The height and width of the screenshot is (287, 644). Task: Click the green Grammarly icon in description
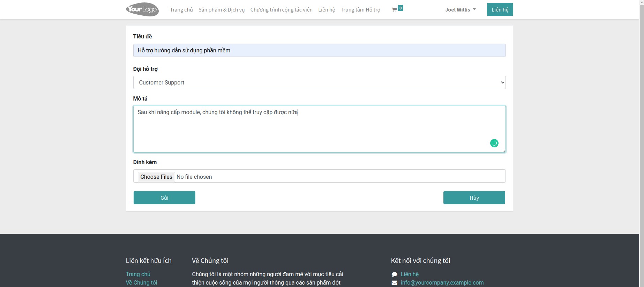coord(494,143)
